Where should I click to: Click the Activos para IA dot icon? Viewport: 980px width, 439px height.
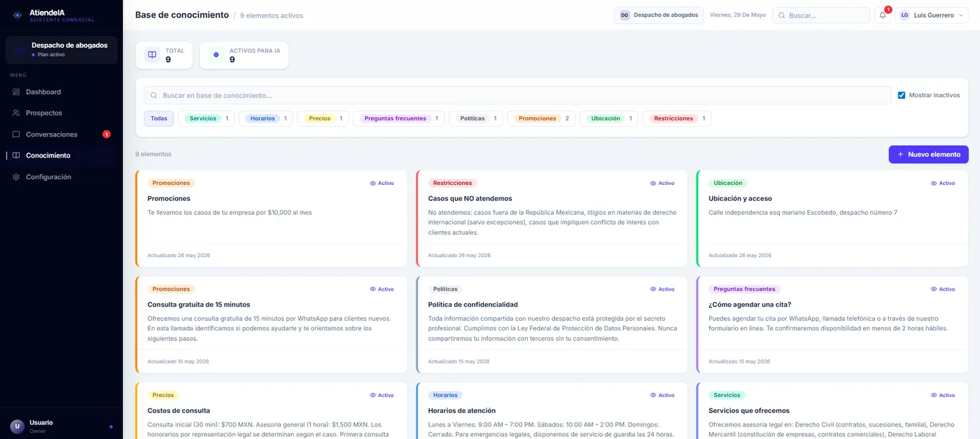pos(216,55)
